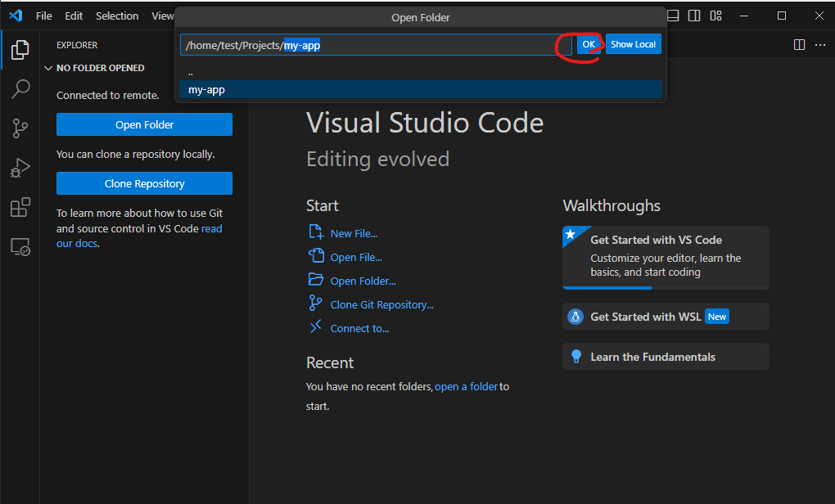The height and width of the screenshot is (504, 835).
Task: Open the Selection menu
Action: coord(117,16)
